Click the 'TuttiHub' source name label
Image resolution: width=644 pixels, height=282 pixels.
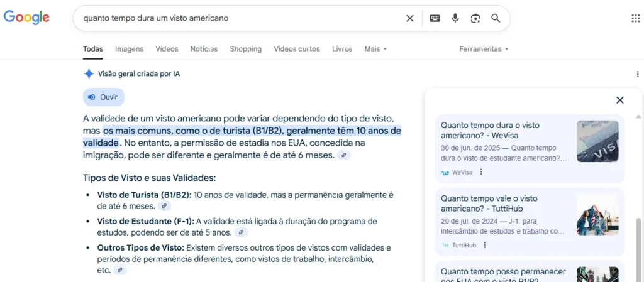464,246
